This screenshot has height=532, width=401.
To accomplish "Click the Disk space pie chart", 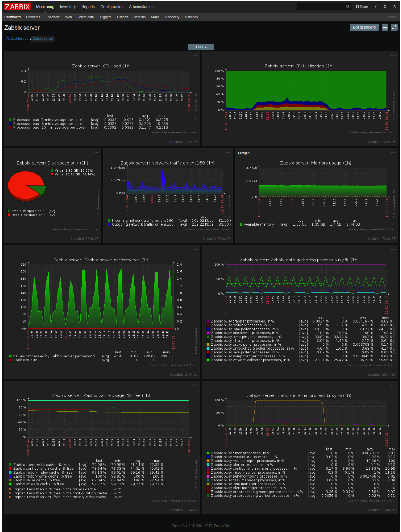I will [x=26, y=186].
